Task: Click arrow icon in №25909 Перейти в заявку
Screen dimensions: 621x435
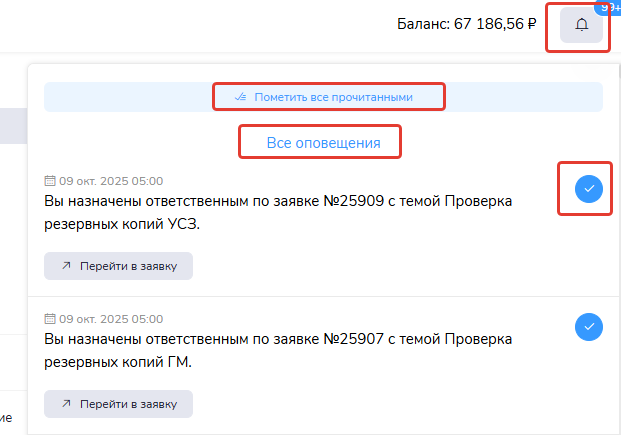Action: 66,266
